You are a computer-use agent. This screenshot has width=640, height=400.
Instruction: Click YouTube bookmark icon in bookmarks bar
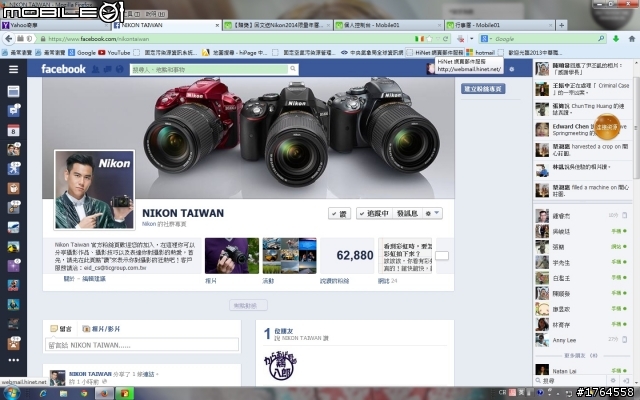pos(102,53)
